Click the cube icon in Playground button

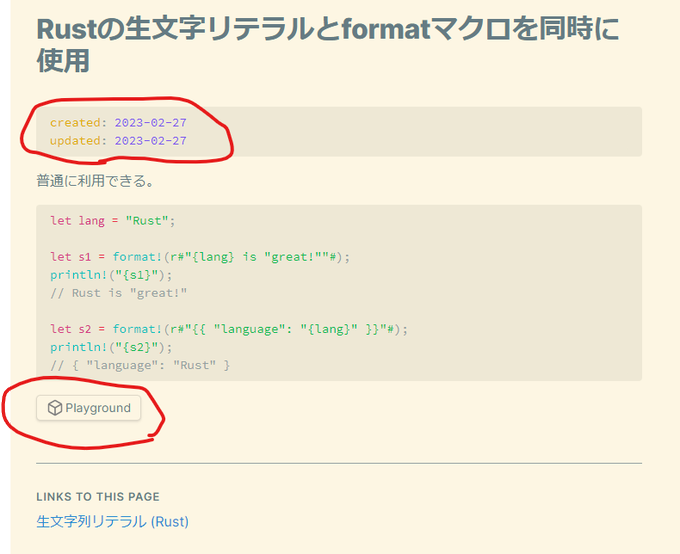[x=55, y=408]
